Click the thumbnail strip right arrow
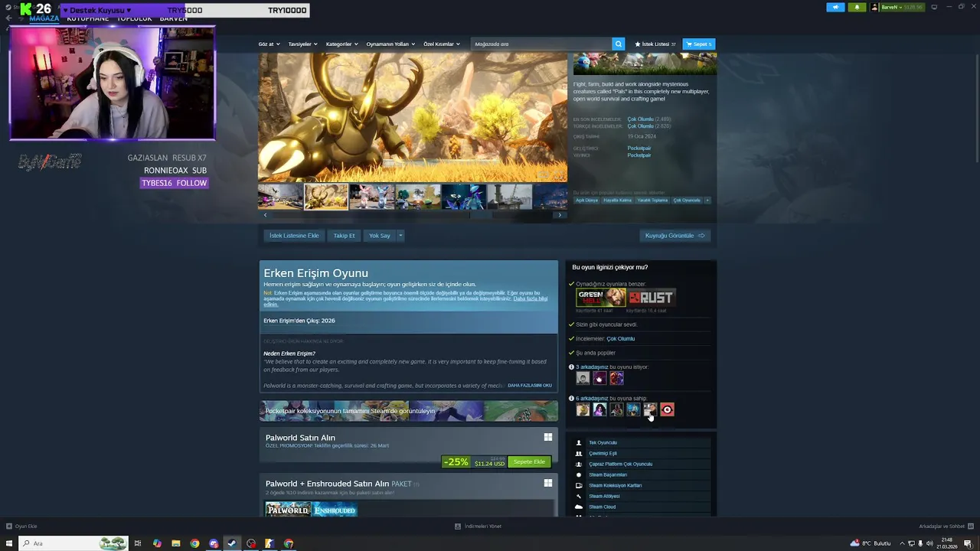Viewport: 980px width, 551px height. click(x=560, y=215)
